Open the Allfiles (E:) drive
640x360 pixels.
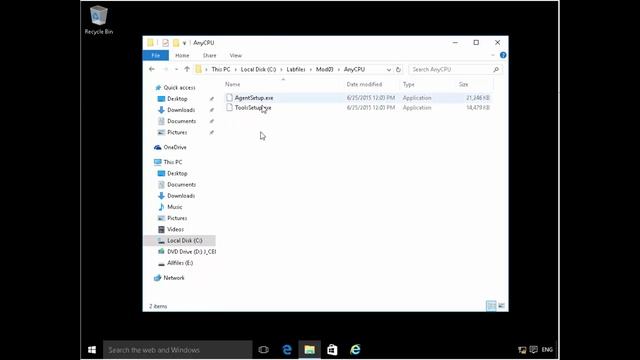[x=180, y=263]
